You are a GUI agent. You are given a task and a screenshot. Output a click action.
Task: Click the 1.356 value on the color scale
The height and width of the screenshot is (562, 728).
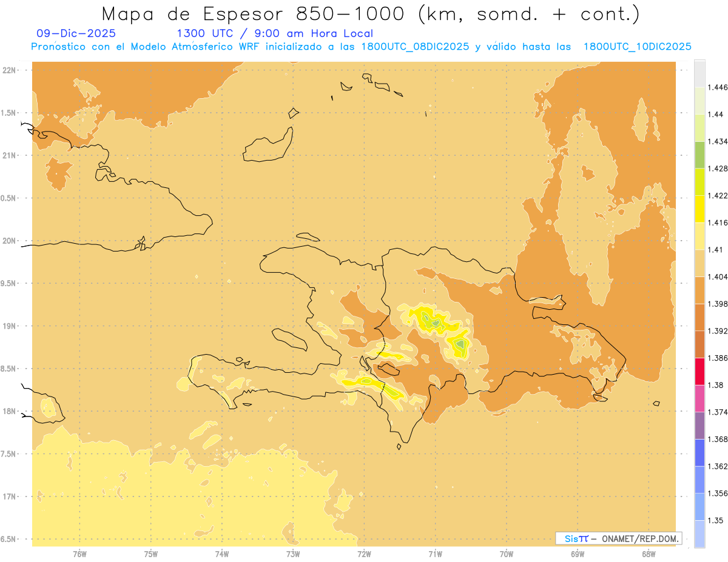coord(717,493)
